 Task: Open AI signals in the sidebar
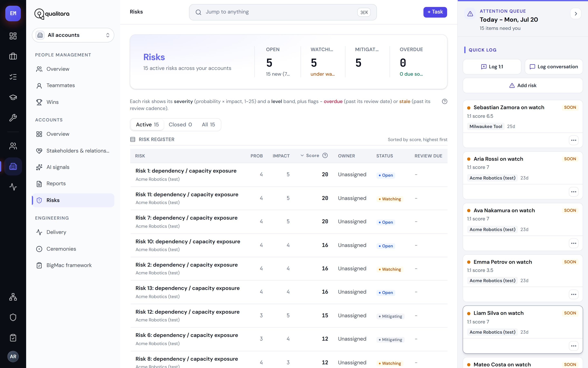coord(73,167)
